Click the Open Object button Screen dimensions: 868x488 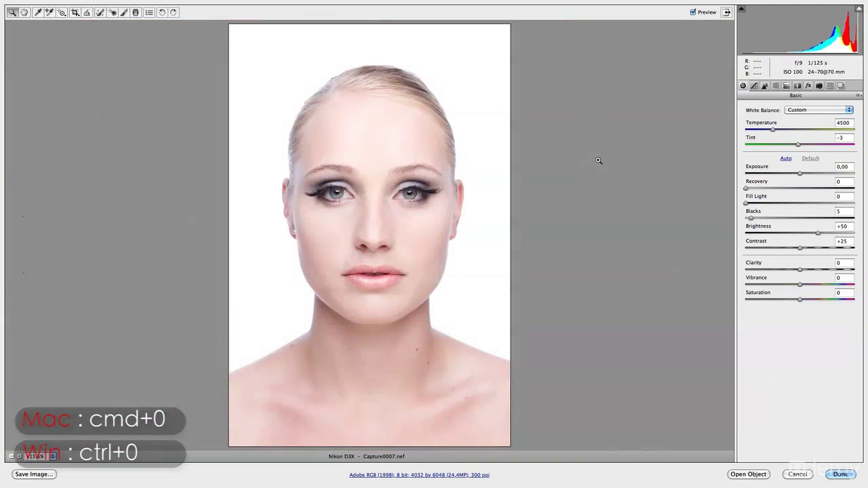coord(749,474)
